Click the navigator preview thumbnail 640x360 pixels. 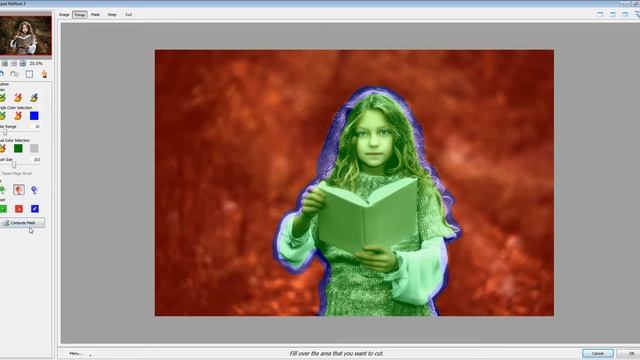tap(25, 36)
